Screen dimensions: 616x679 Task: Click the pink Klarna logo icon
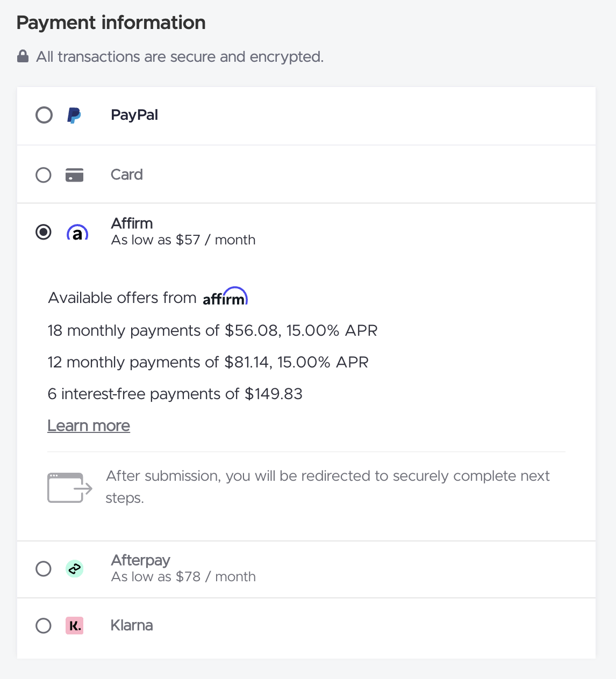(x=74, y=626)
